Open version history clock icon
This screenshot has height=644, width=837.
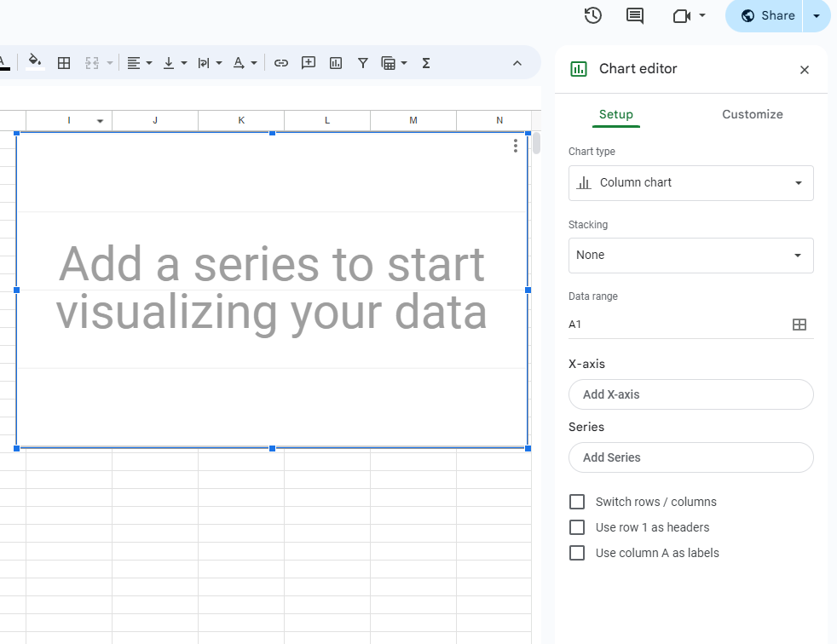pyautogui.click(x=592, y=15)
